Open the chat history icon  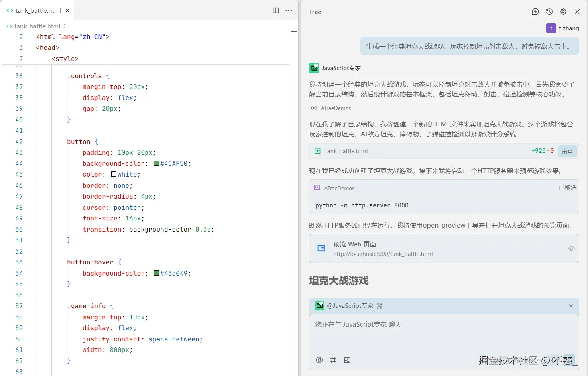(549, 12)
